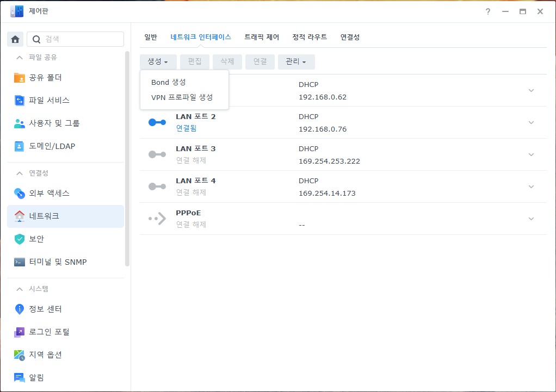The width and height of the screenshot is (556, 392).
Task: Open help question mark icon
Action: coord(488,11)
